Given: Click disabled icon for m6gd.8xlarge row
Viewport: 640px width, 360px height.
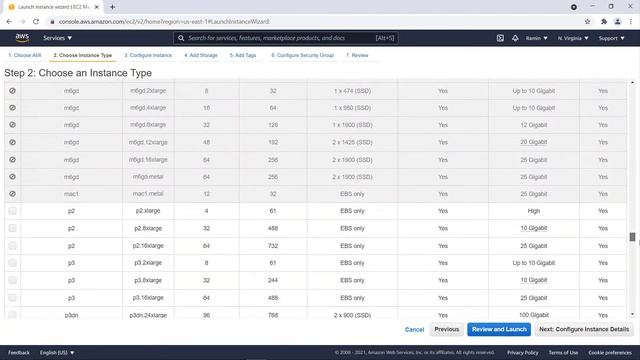Looking at the screenshot, I should (x=13, y=125).
